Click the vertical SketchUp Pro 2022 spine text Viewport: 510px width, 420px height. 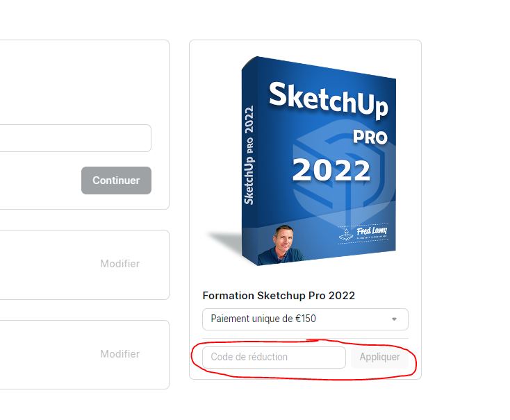249,155
